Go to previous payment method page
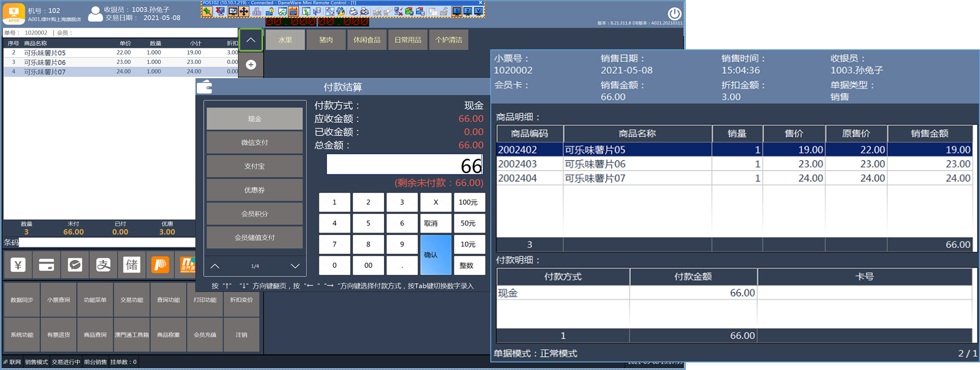Image resolution: width=980 pixels, height=370 pixels. [215, 266]
